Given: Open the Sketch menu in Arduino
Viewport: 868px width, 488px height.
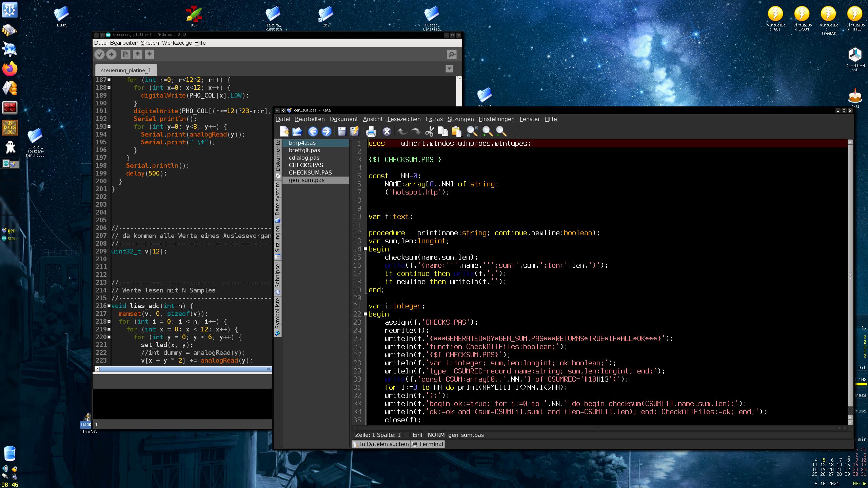Looking at the screenshot, I should pyautogui.click(x=150, y=43).
